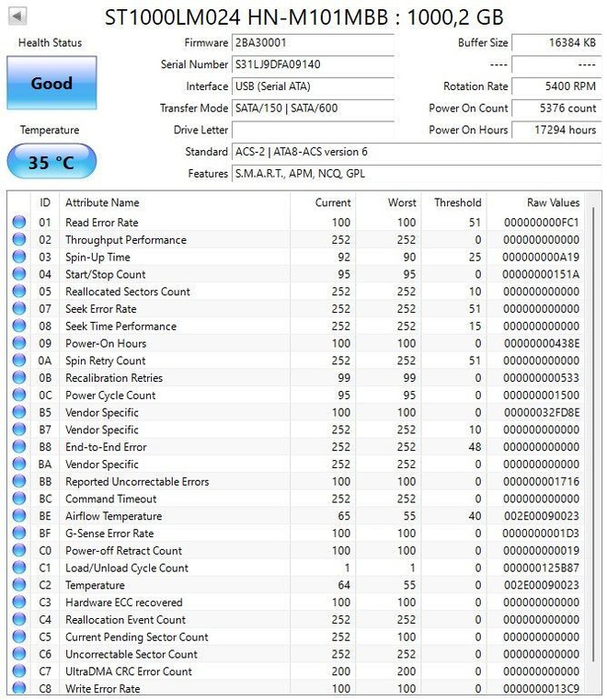The image size is (607, 700).
Task: Click the status dot for Throughput Performance
Action: tap(19, 239)
